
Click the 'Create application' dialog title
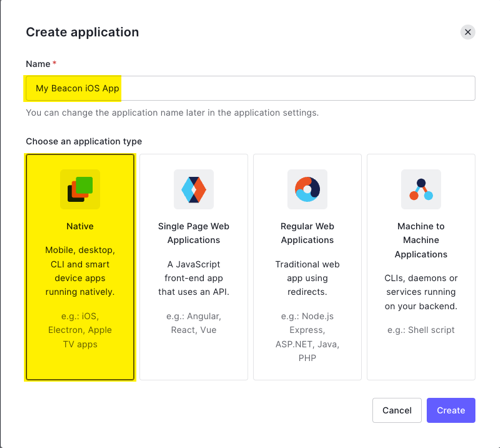pos(82,32)
